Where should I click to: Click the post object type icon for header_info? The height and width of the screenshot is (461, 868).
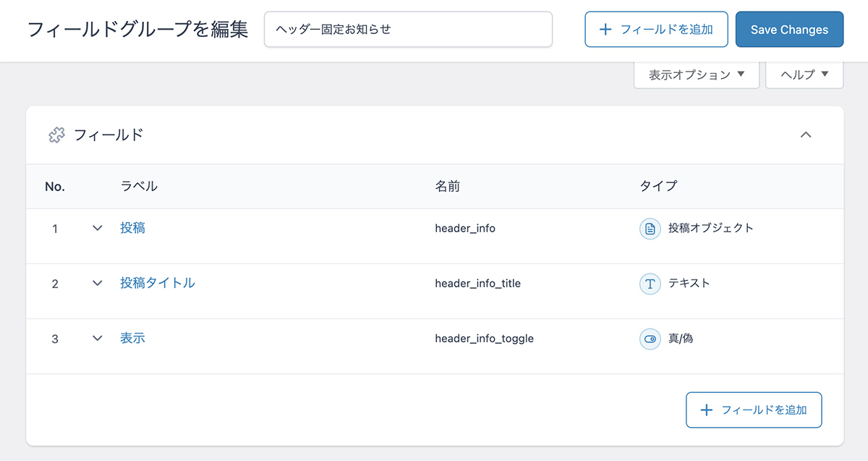tap(650, 229)
